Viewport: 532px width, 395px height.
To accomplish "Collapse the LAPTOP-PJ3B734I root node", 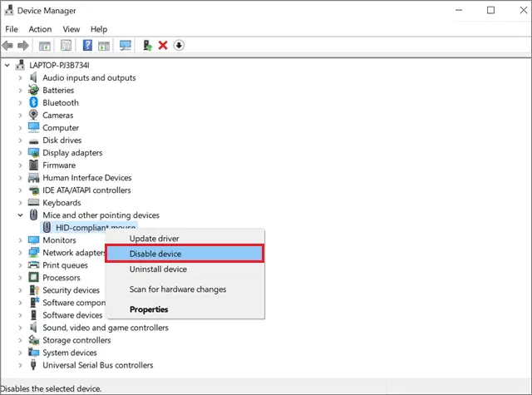I will [7, 65].
